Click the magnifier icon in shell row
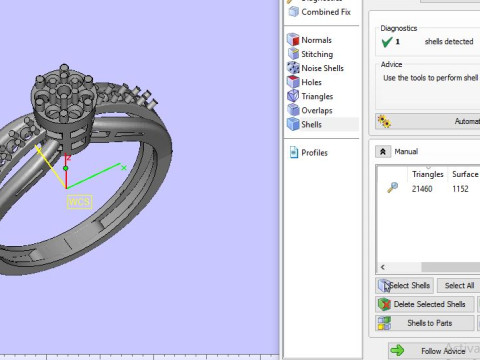 click(392, 188)
